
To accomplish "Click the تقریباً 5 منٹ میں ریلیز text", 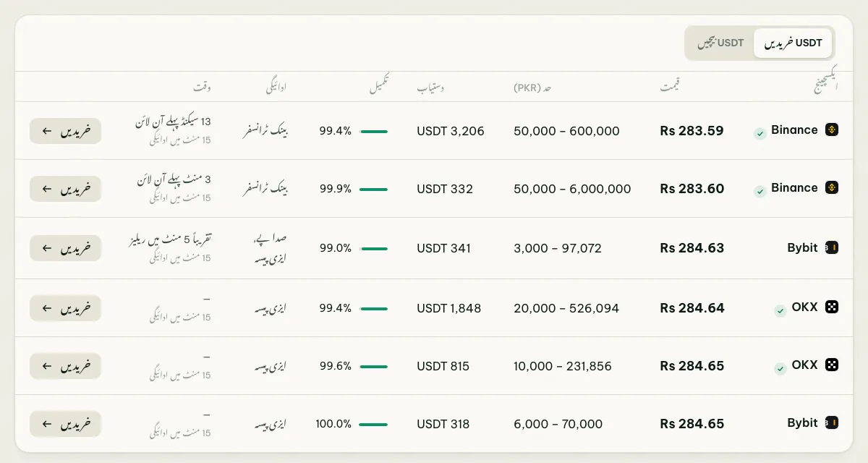I will 169,239.
